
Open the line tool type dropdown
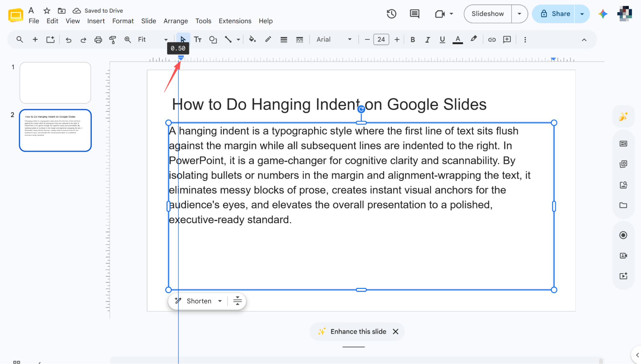(238, 40)
